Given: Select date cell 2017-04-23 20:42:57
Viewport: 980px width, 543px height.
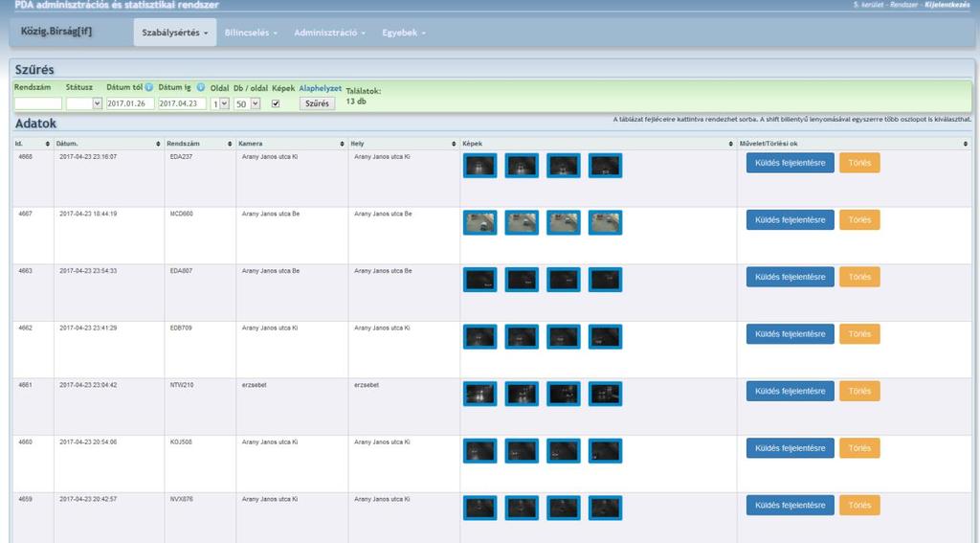Looking at the screenshot, I should [x=88, y=499].
